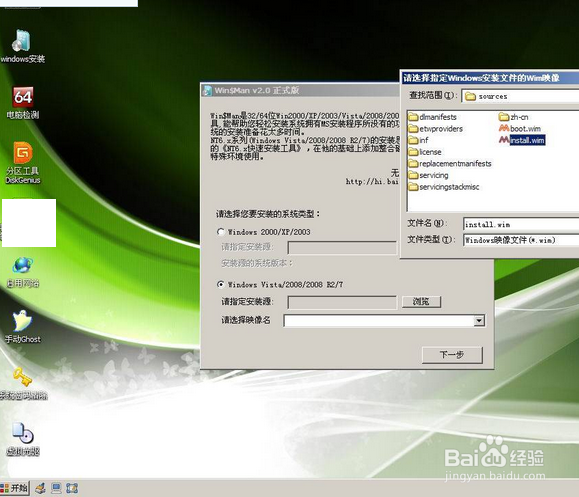The image size is (579, 497).
Task: Select the boot.wim file
Action: tap(520, 128)
